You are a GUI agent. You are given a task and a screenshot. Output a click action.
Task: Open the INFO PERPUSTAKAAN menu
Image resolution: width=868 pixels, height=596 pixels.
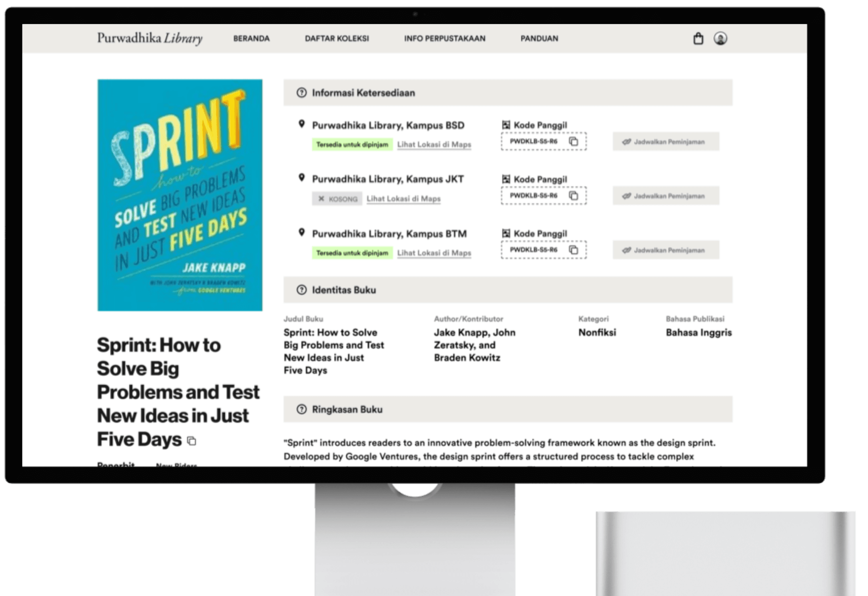(x=445, y=38)
